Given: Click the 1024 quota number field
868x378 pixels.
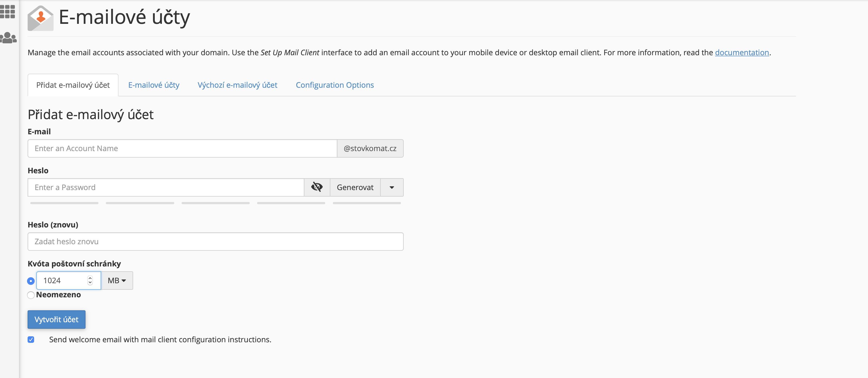Looking at the screenshot, I should 69,281.
